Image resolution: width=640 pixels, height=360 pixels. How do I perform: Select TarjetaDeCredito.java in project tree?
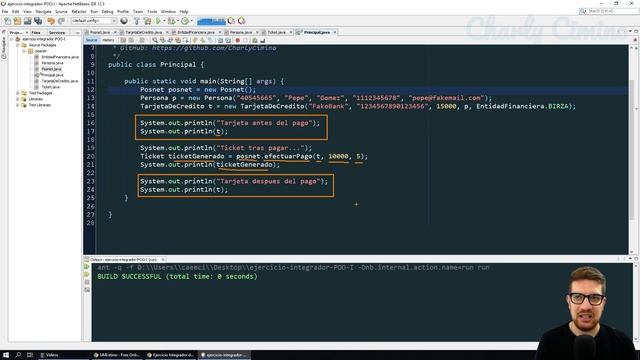59,81
